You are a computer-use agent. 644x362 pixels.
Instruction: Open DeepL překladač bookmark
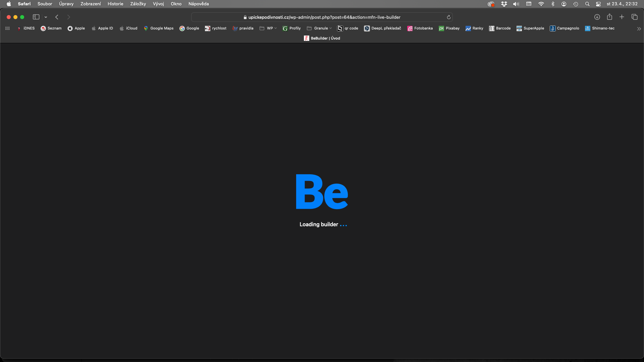(x=382, y=28)
